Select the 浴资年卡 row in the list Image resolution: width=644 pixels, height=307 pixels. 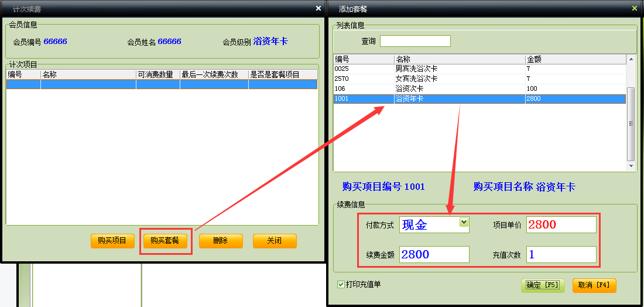(479, 98)
